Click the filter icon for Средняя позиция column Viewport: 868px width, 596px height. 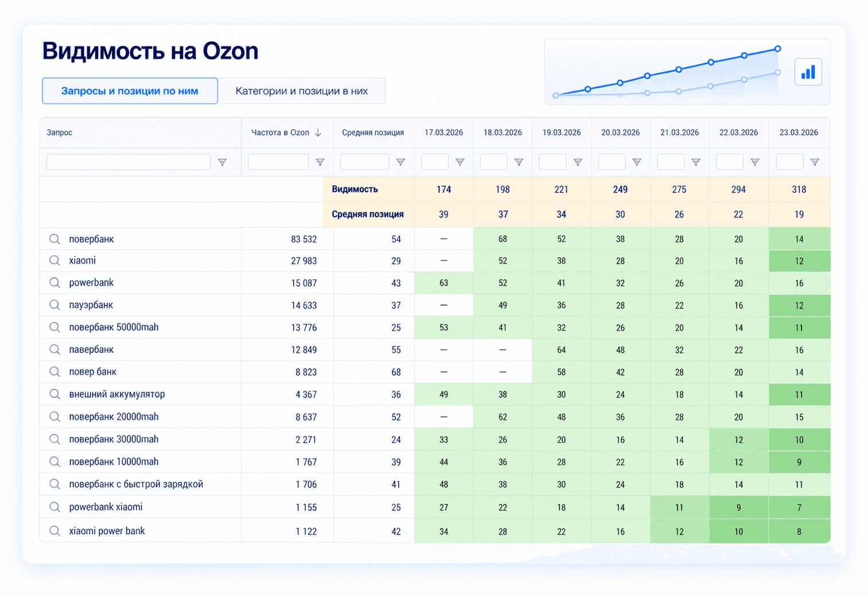(400, 162)
